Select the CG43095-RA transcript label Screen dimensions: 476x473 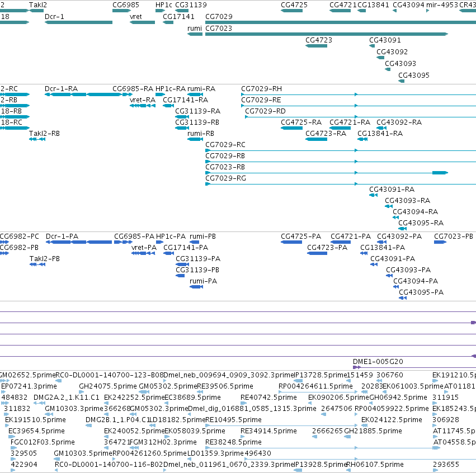(x=421, y=223)
